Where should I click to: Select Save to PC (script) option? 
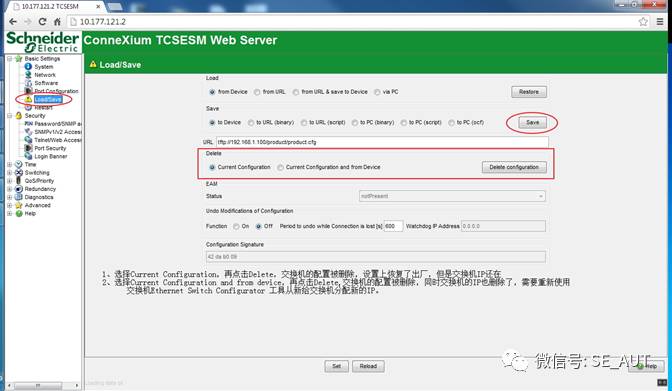coord(404,123)
